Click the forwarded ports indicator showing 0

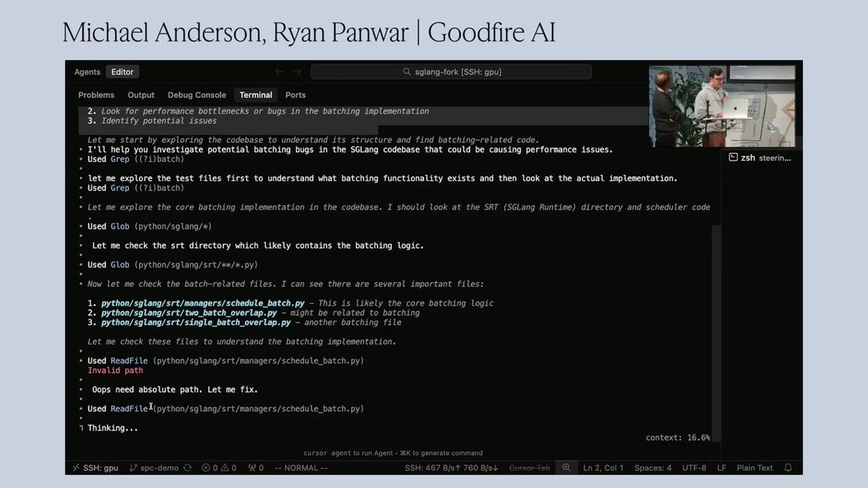click(256, 468)
